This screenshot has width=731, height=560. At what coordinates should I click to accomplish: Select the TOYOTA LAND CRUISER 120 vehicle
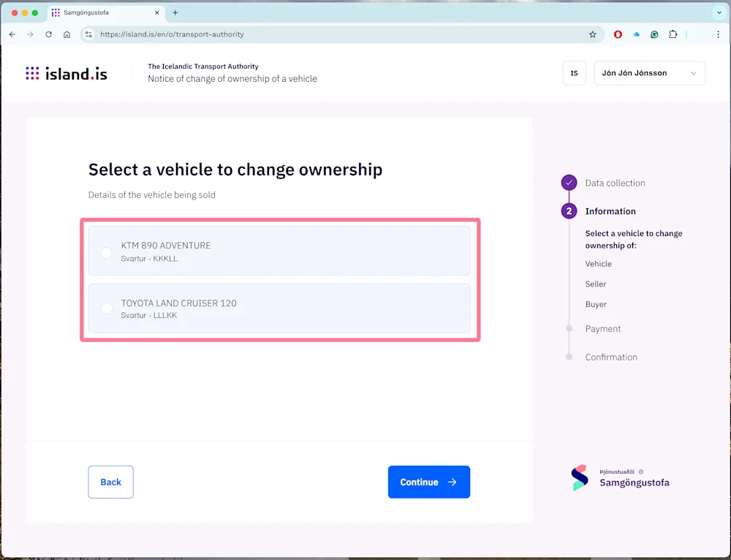pos(105,309)
